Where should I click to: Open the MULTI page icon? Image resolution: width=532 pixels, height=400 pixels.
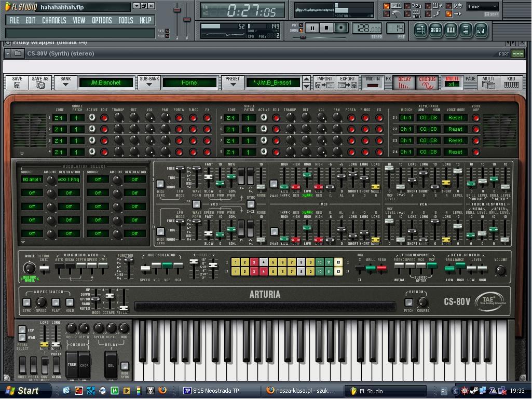[488, 82]
